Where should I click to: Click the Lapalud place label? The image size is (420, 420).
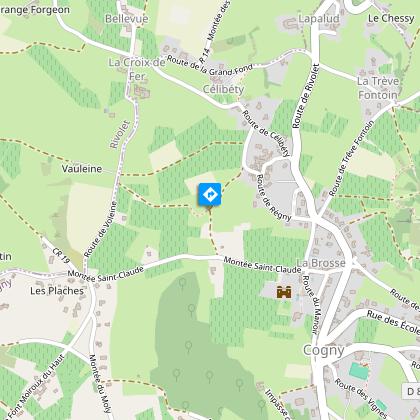319,19
